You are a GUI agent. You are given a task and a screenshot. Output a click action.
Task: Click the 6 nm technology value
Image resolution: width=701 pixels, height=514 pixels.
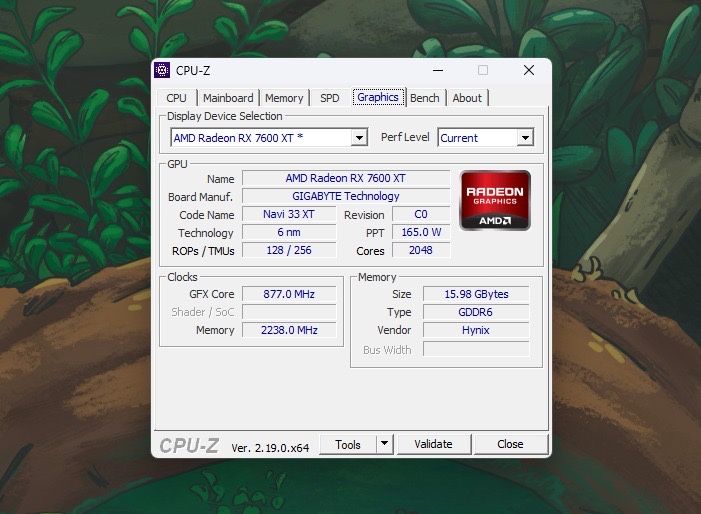[289, 232]
